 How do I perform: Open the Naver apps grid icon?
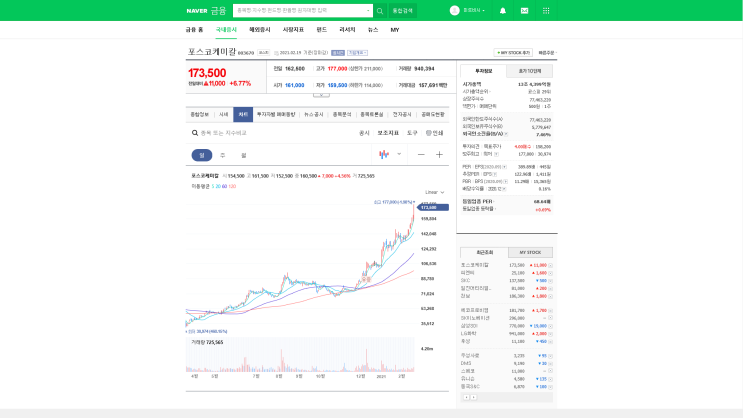coord(546,10)
